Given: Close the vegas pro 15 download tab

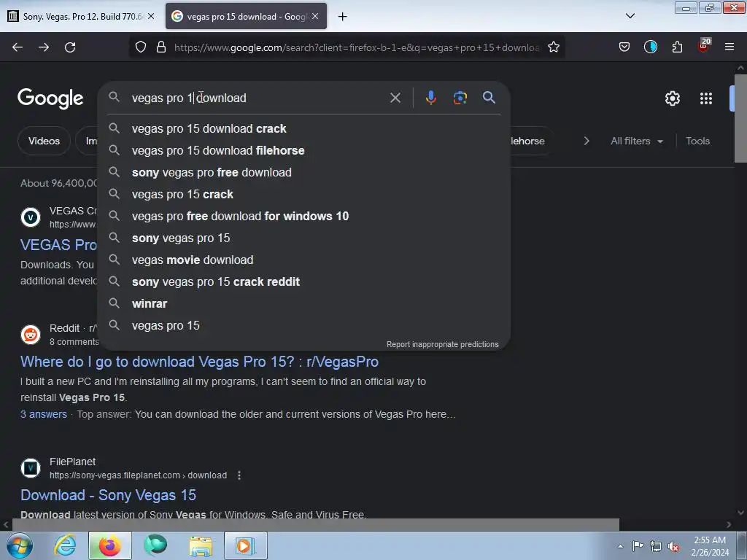Looking at the screenshot, I should [x=315, y=16].
